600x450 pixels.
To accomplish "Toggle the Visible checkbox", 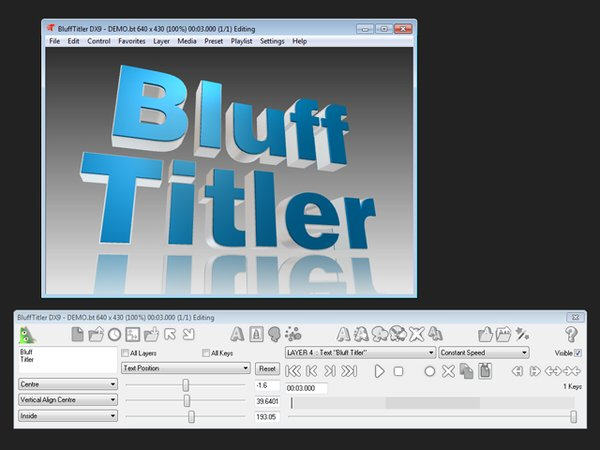I will tap(578, 353).
